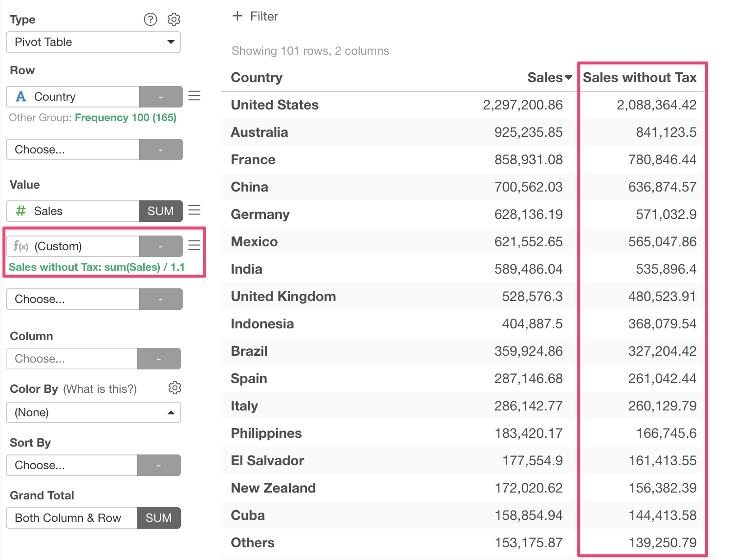This screenshot has height=560, width=734.
Task: Open the Column Choose dropdown
Action: (72, 359)
